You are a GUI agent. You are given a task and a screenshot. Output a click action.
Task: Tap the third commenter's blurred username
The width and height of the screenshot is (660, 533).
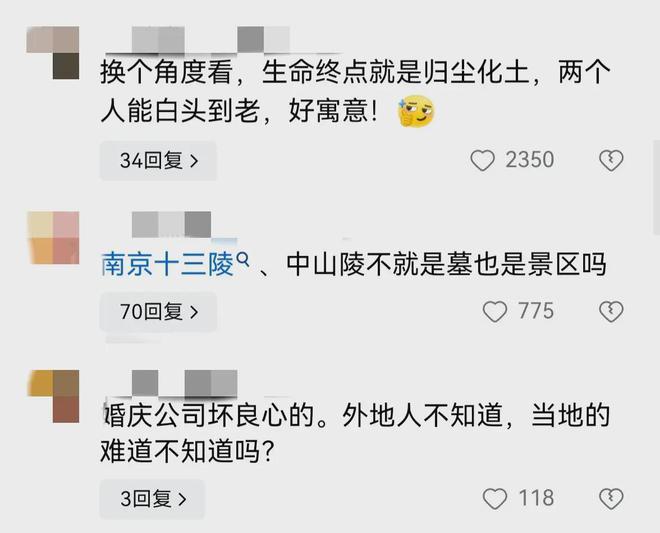pos(184,383)
